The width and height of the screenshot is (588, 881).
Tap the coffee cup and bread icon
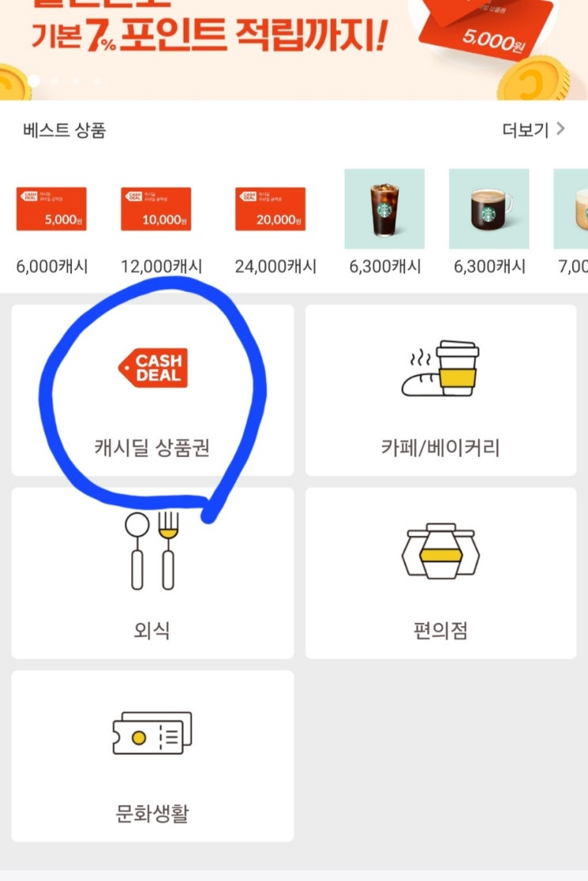click(x=440, y=368)
